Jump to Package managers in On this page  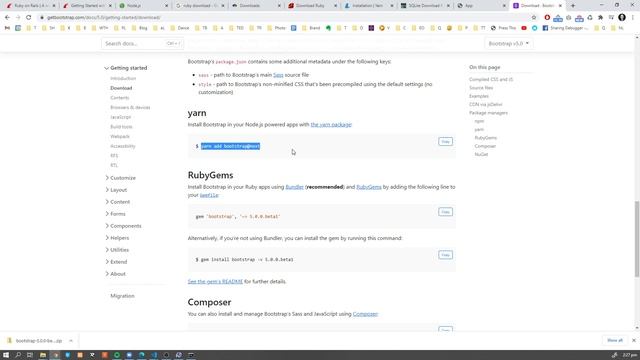[488, 113]
